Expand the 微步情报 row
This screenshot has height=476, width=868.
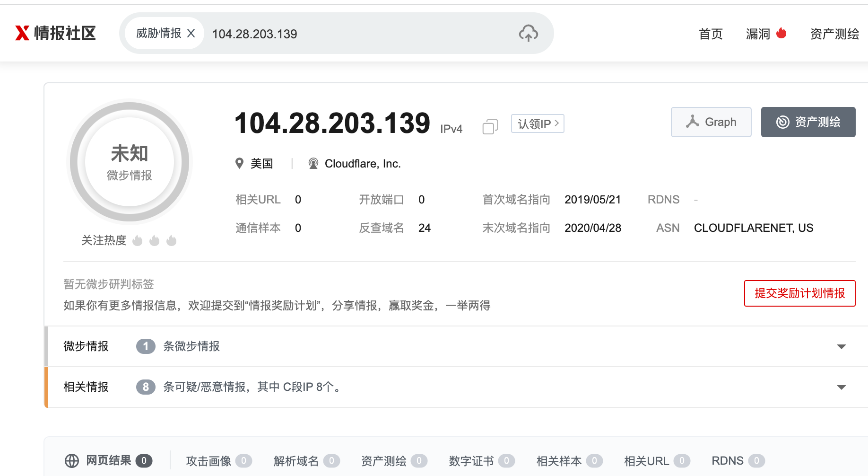pos(457,346)
